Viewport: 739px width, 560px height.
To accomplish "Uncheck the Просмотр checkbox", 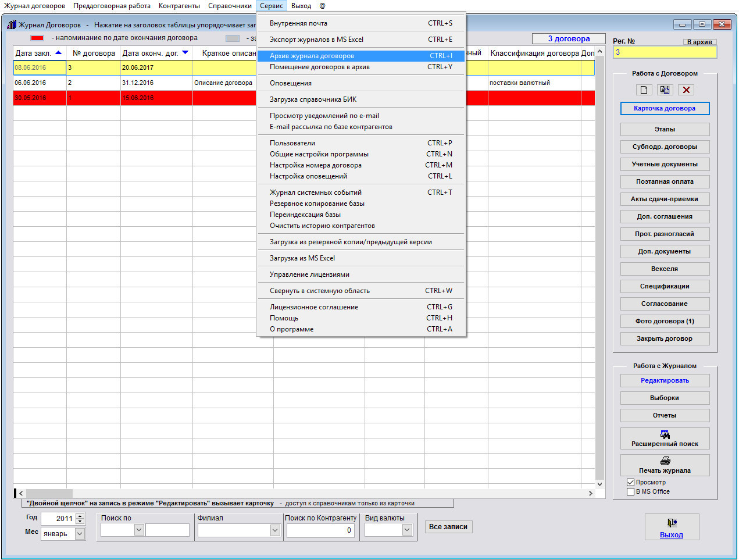I will point(630,482).
